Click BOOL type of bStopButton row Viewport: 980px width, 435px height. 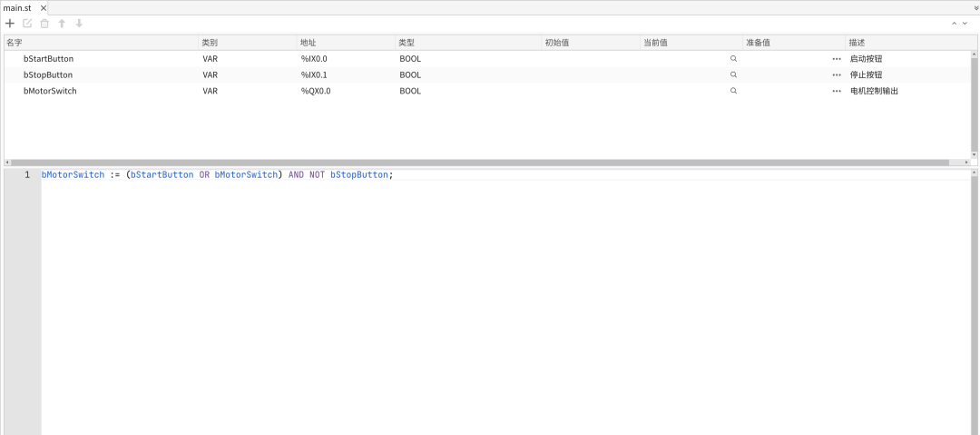pyautogui.click(x=411, y=74)
